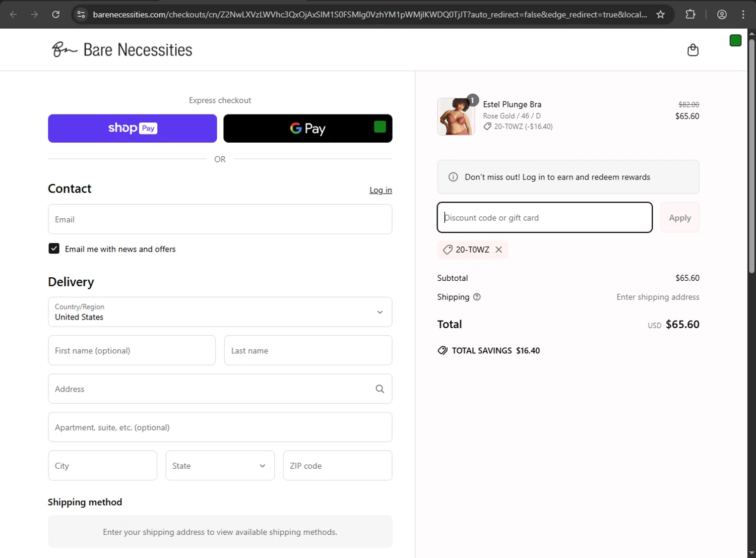Image resolution: width=756 pixels, height=558 pixels.
Task: Click the browser URL address bar
Action: [x=370, y=15]
